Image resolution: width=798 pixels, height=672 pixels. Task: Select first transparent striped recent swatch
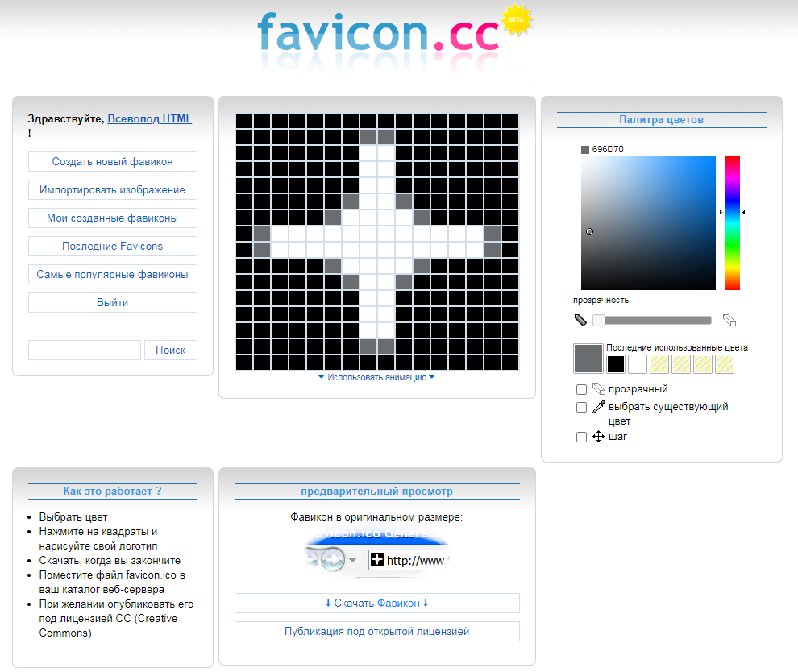659,364
